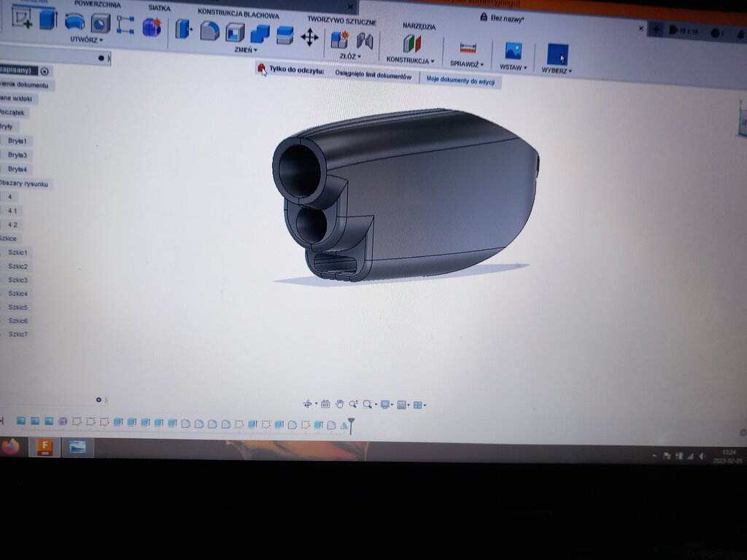
Task: Select the Create Sketch tool
Action: [22, 17]
